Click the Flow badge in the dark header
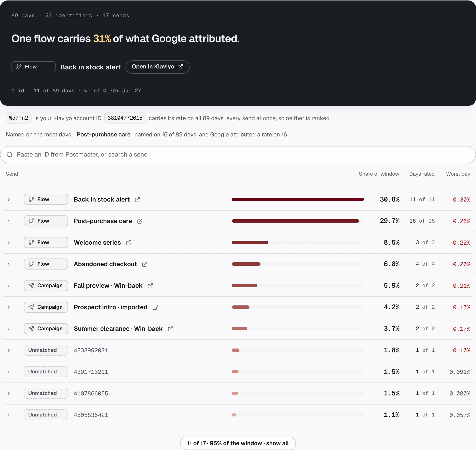This screenshot has height=450, width=476. click(33, 67)
